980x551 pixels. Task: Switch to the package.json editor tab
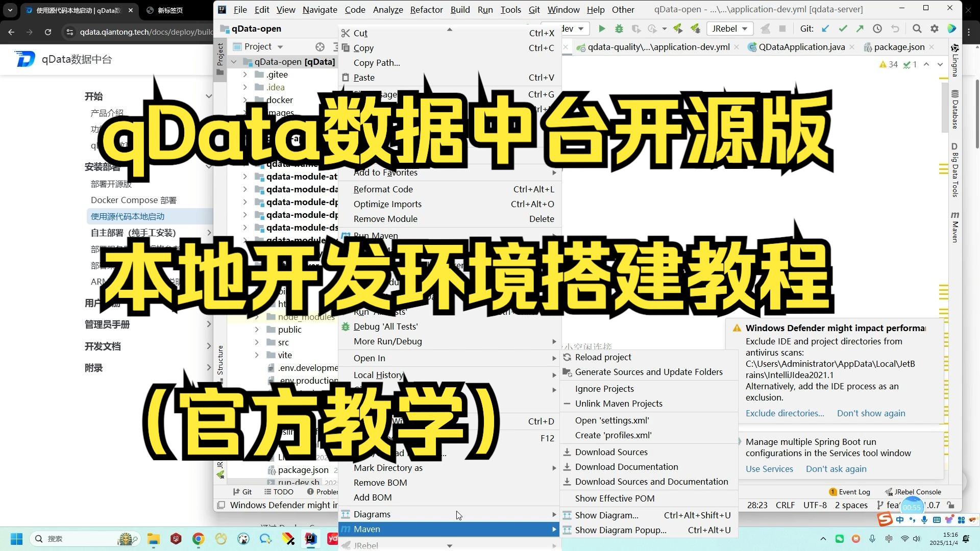tap(899, 47)
